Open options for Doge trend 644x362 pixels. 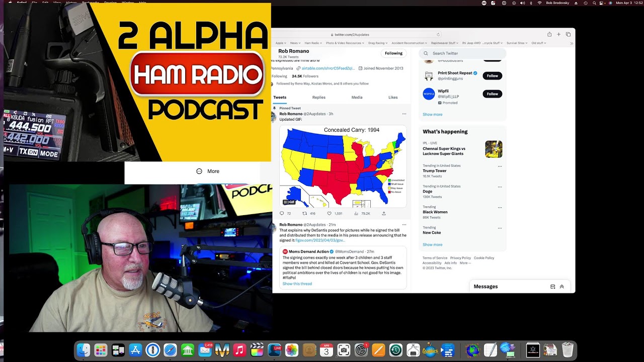pyautogui.click(x=500, y=187)
